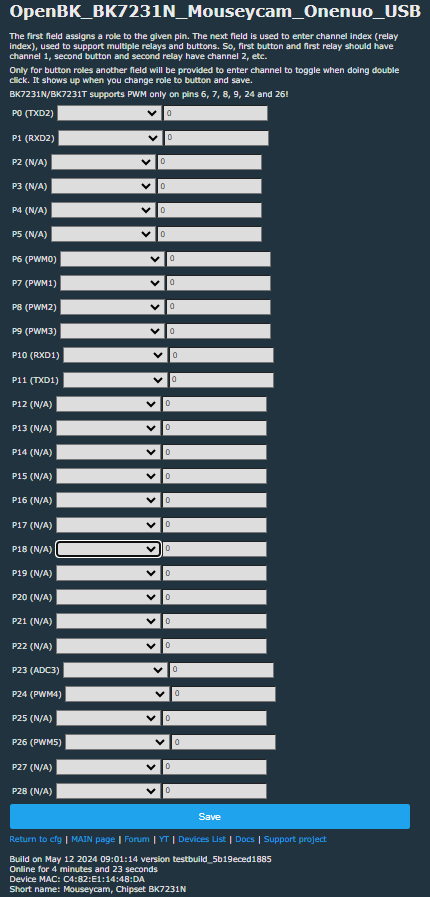430x897 pixels.
Task: Expand the P11 (TXD1) role selector
Action: pyautogui.click(x=116, y=379)
